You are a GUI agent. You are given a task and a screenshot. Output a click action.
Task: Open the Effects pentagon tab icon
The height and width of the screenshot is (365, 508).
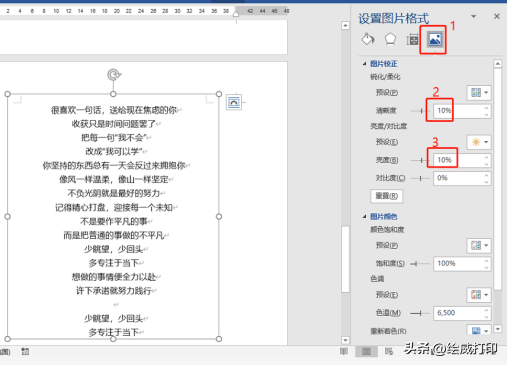tap(390, 39)
